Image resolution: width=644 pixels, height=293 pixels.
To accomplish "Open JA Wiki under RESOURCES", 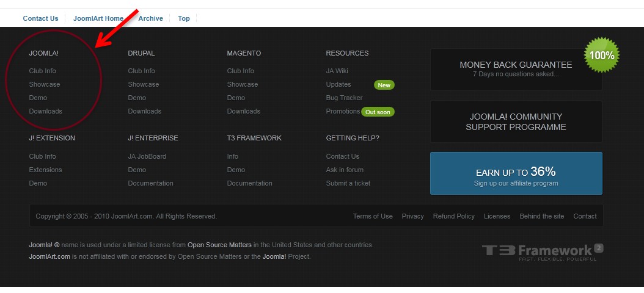I will (337, 71).
